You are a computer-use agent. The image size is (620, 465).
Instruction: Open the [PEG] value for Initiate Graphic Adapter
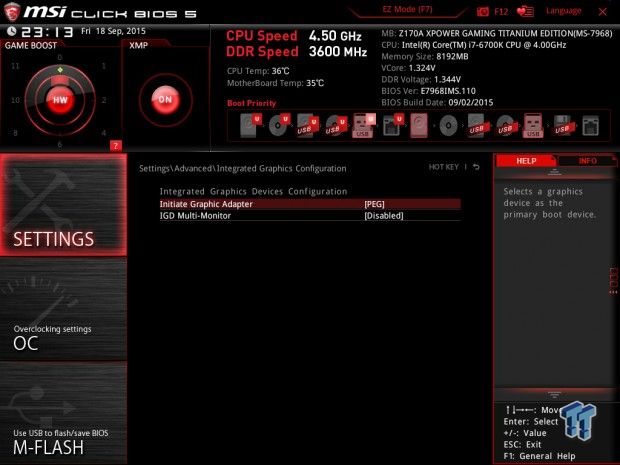[x=374, y=204]
